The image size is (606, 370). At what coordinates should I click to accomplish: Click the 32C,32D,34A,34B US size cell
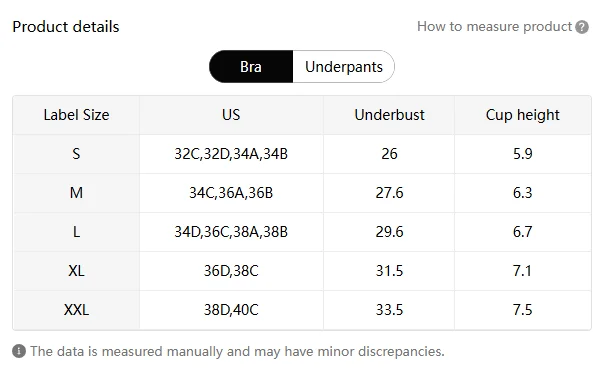pyautogui.click(x=231, y=154)
